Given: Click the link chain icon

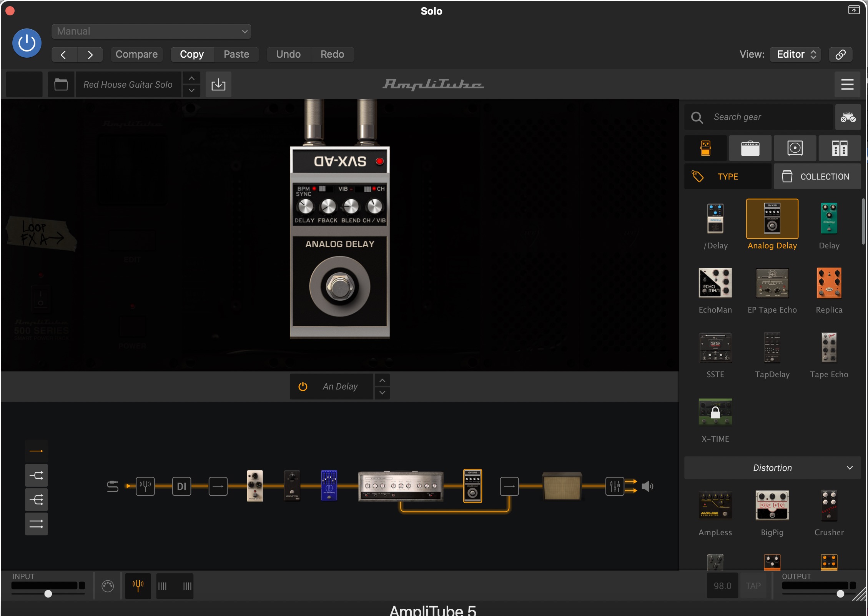Looking at the screenshot, I should coord(841,55).
